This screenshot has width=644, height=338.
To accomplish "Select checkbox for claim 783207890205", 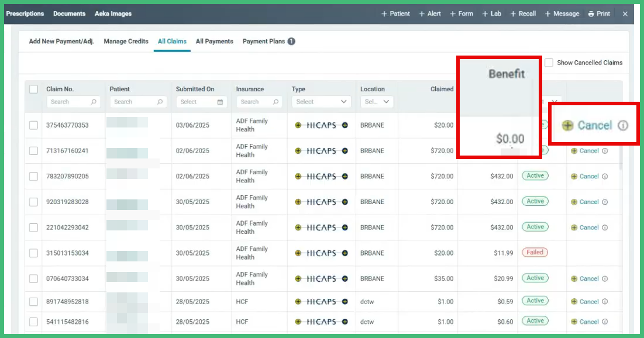I will click(34, 176).
